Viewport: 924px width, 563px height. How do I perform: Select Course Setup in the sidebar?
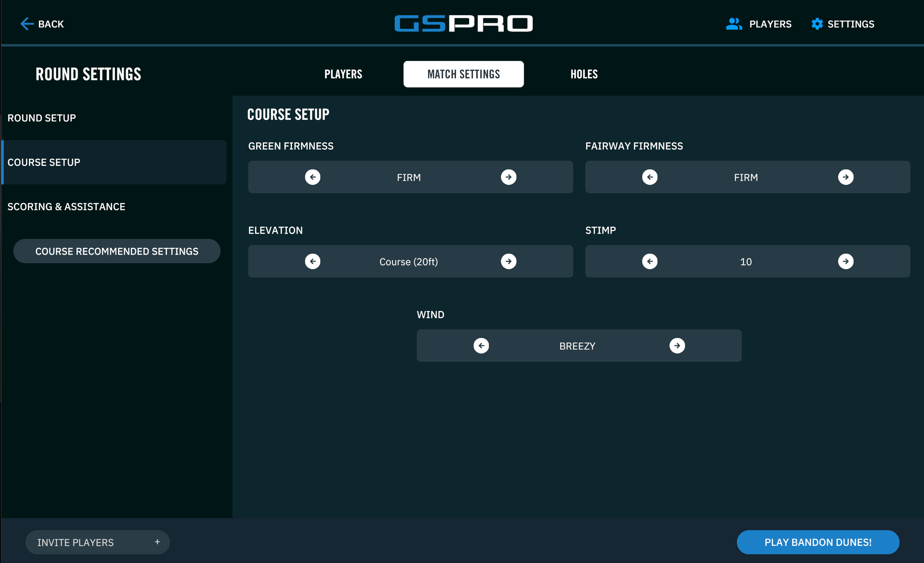point(114,162)
